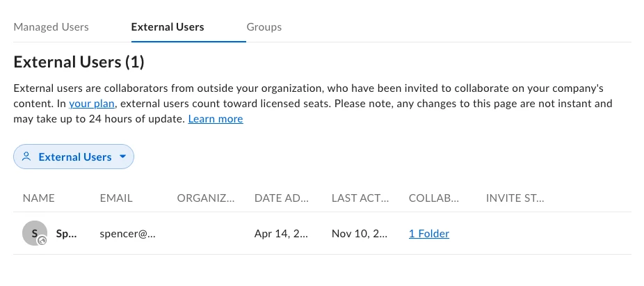
Task: Click the LAST ACT... column header
Action: point(360,198)
